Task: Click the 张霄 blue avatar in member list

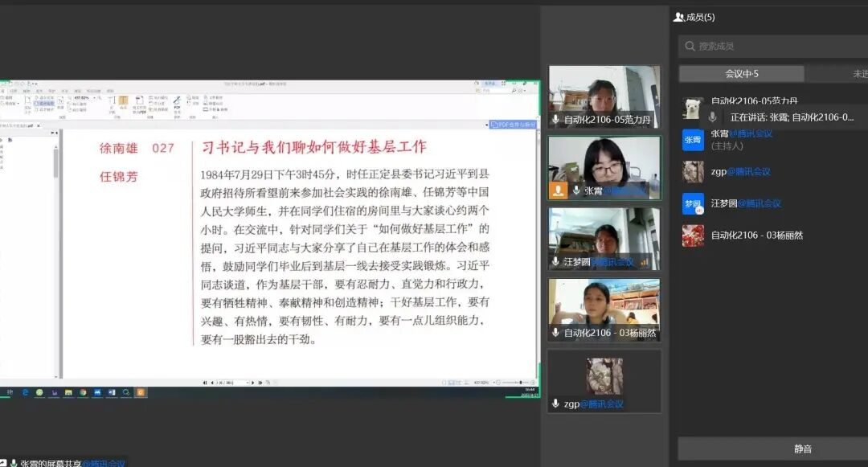Action: (693, 139)
